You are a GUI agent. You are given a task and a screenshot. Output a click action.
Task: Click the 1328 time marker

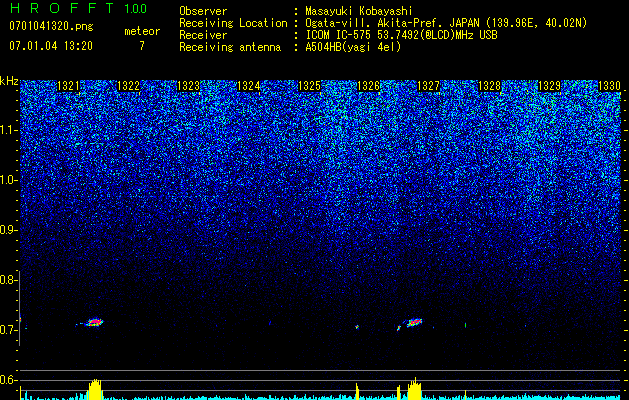tap(490, 86)
